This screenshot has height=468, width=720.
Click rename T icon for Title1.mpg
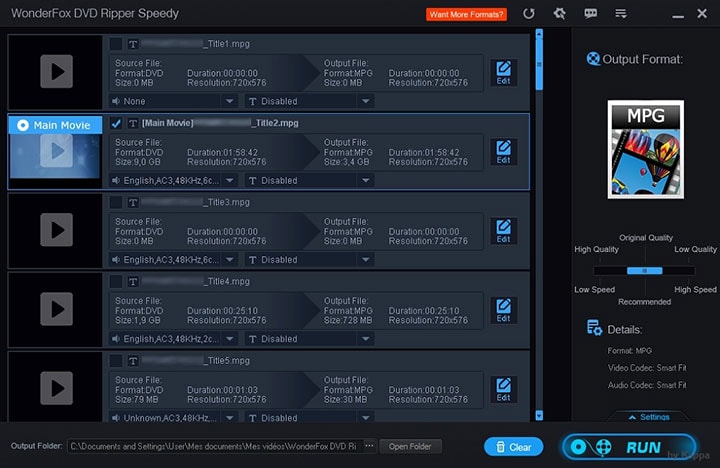[133, 44]
